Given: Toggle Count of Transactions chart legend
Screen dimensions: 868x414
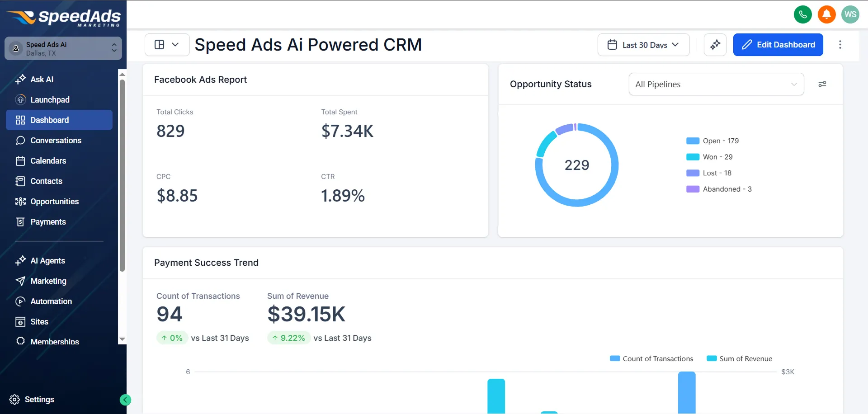Looking at the screenshot, I should point(651,359).
